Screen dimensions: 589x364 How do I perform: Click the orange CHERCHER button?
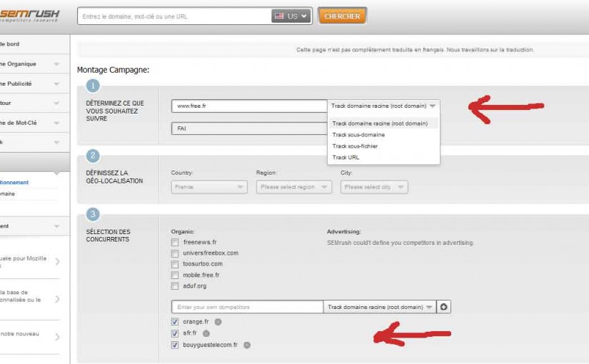pyautogui.click(x=342, y=16)
